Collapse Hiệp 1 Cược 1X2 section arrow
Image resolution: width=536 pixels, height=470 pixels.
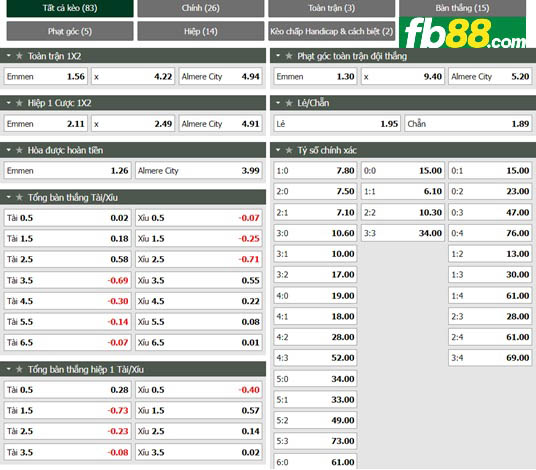(9, 103)
